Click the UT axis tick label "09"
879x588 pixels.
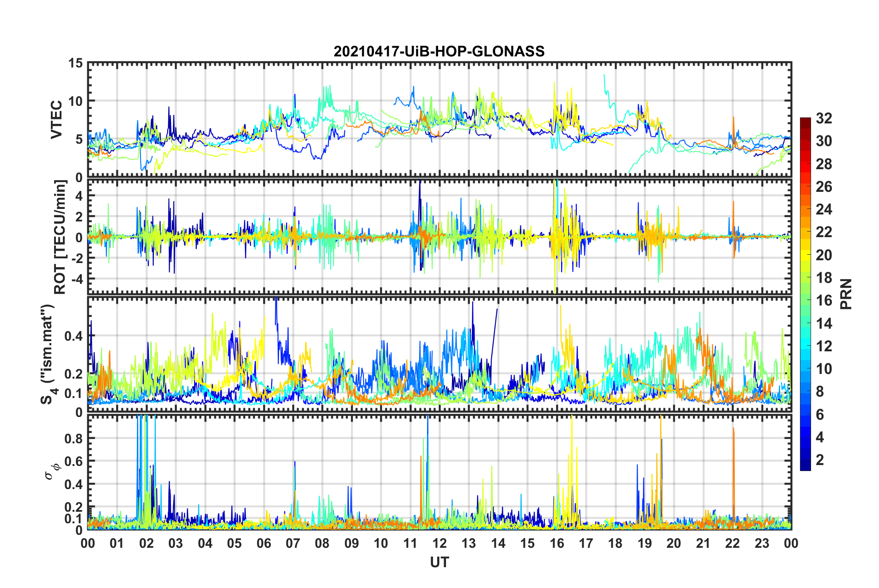(x=352, y=543)
